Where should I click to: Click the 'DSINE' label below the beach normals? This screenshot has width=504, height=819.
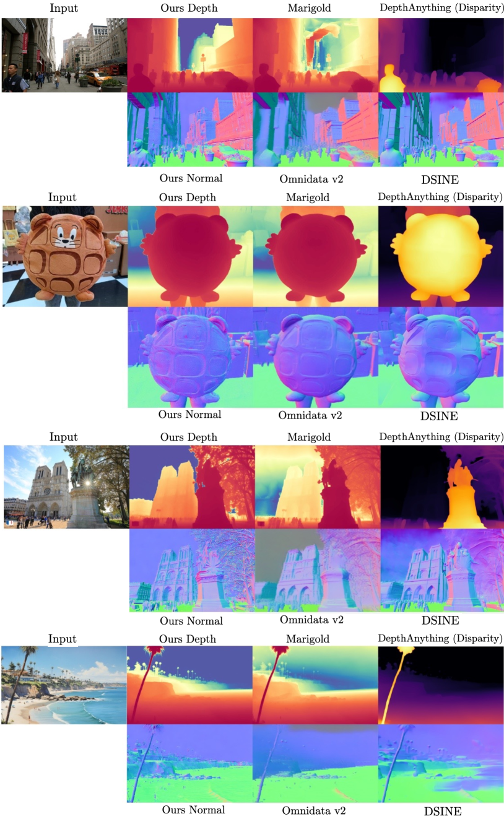(x=443, y=811)
